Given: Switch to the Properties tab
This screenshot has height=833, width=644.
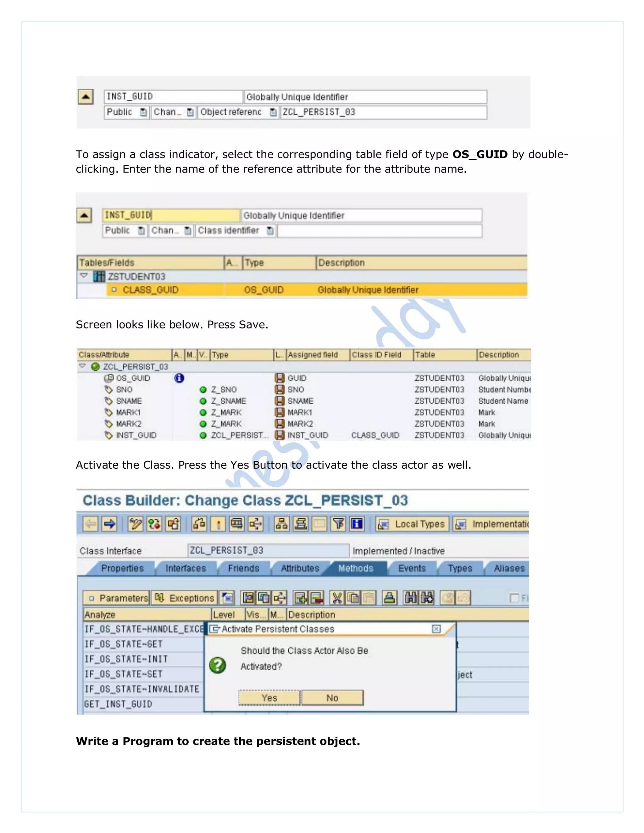Looking at the screenshot, I should point(122,568).
